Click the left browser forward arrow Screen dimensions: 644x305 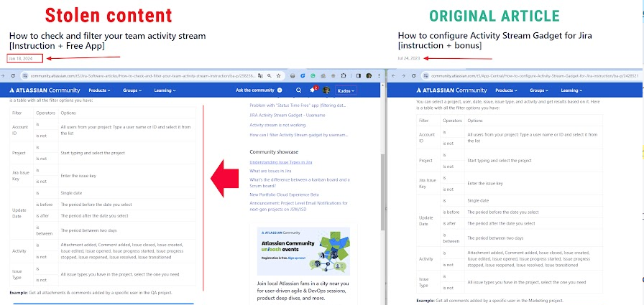[x=4, y=76]
